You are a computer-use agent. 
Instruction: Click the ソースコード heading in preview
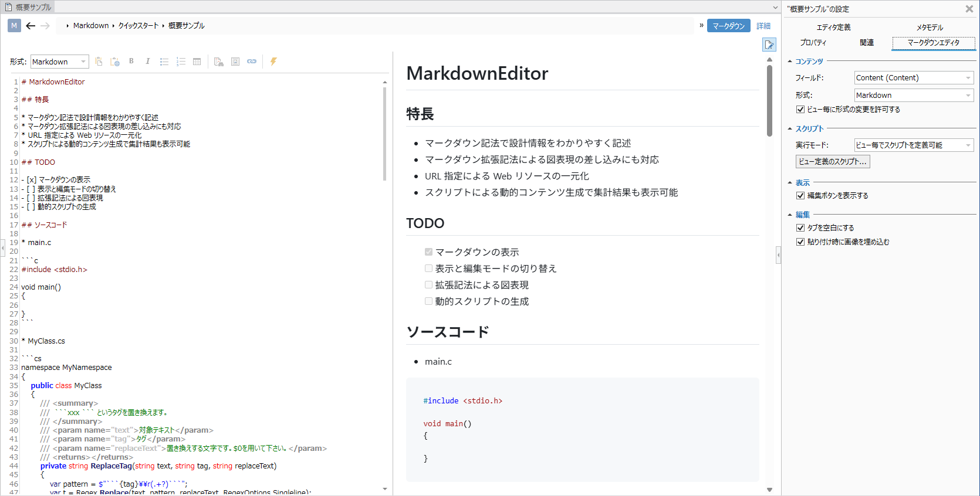coord(448,332)
